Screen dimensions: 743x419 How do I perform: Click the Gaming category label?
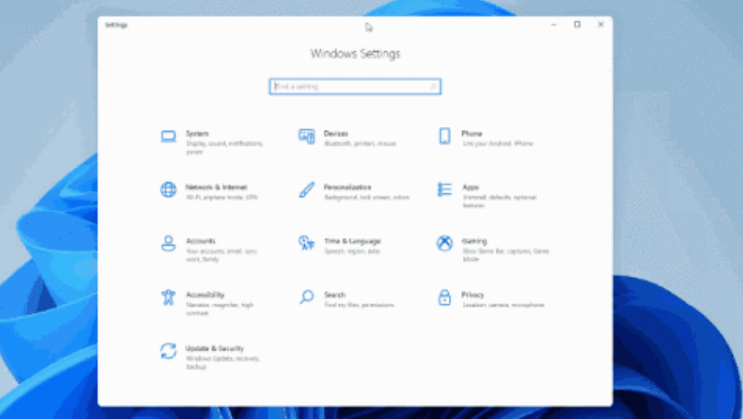click(474, 241)
